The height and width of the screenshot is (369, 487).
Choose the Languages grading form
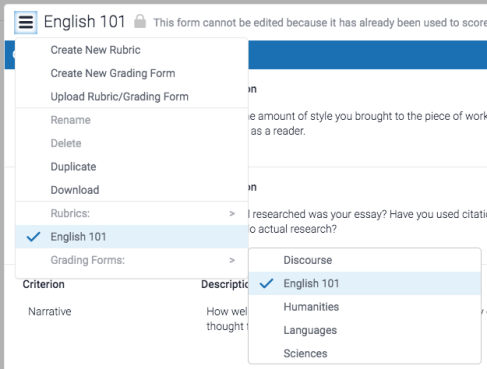365,330
